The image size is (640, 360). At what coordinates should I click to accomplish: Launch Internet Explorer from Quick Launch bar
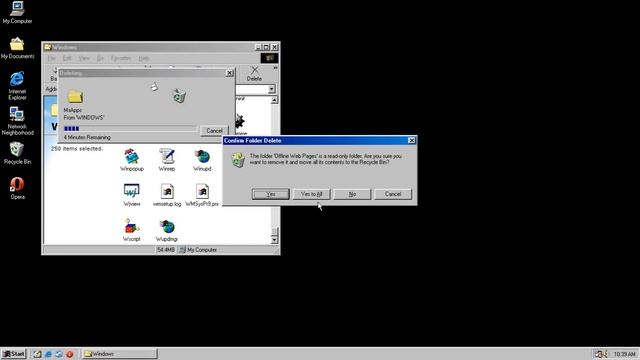[48, 354]
